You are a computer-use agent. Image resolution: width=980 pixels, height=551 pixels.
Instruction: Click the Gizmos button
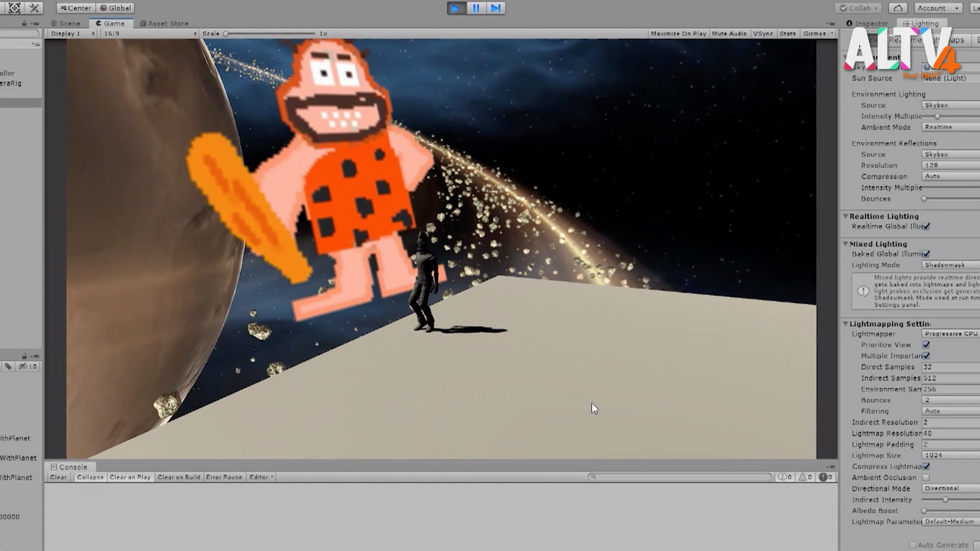814,34
